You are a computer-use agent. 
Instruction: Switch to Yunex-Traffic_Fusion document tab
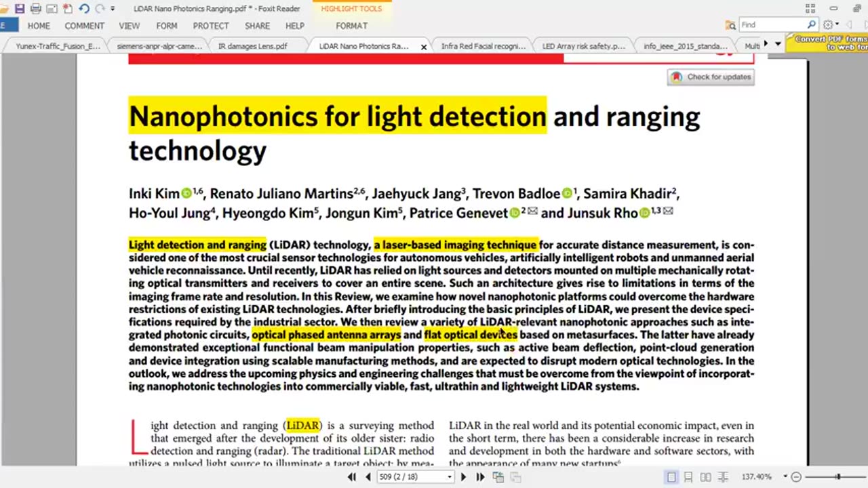pyautogui.click(x=57, y=46)
